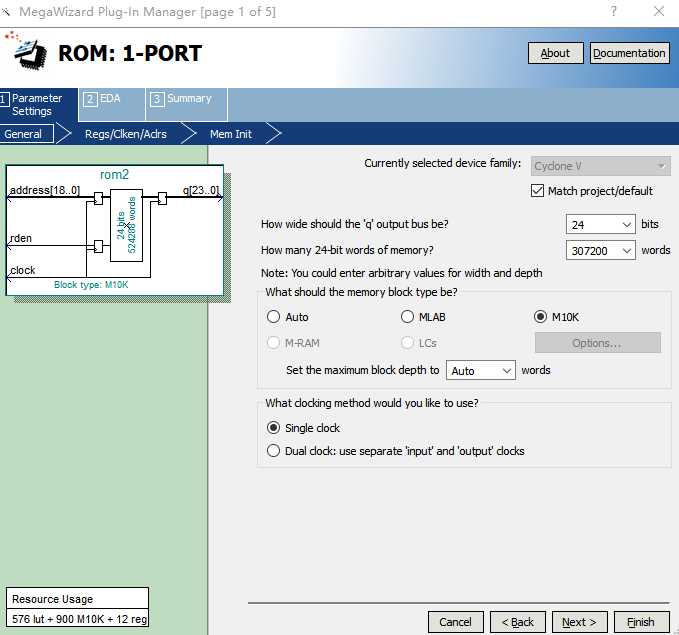Switch to the EDA tab
This screenshot has width=679, height=635.
(x=112, y=104)
